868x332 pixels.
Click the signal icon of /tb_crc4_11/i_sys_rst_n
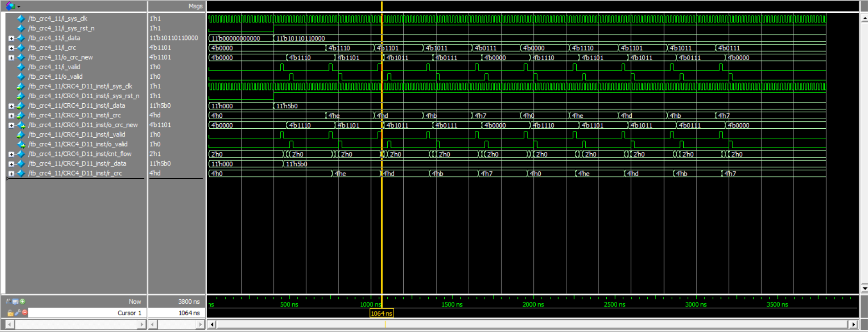pos(21,28)
